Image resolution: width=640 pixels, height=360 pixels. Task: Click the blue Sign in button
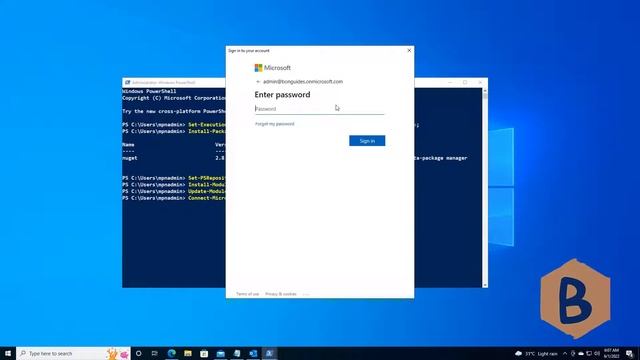coord(367,141)
